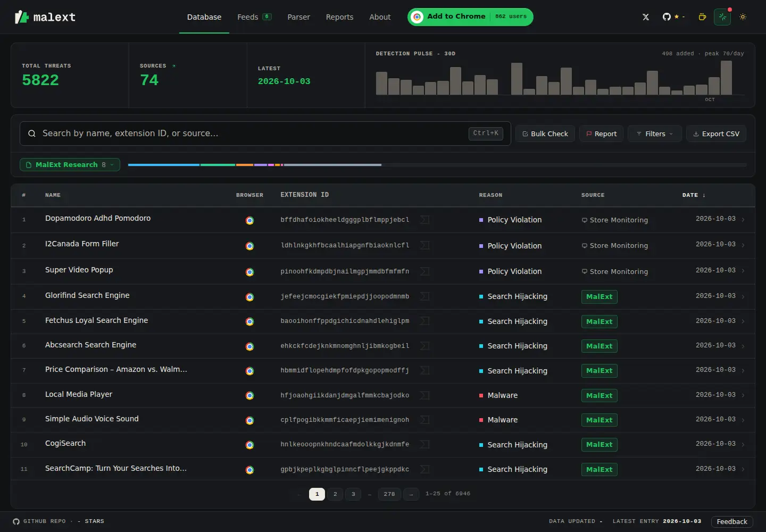Image resolution: width=766 pixels, height=532 pixels.
Task: Go to the Parser tab
Action: (x=298, y=17)
